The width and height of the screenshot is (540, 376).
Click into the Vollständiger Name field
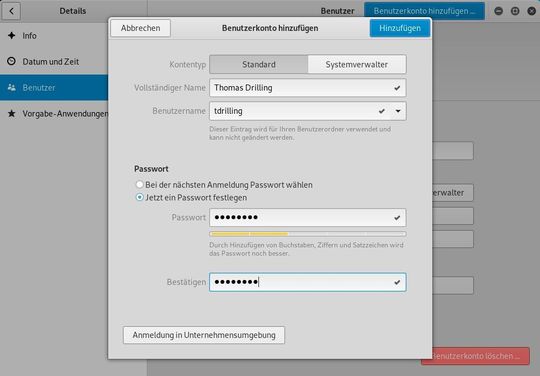pos(308,88)
